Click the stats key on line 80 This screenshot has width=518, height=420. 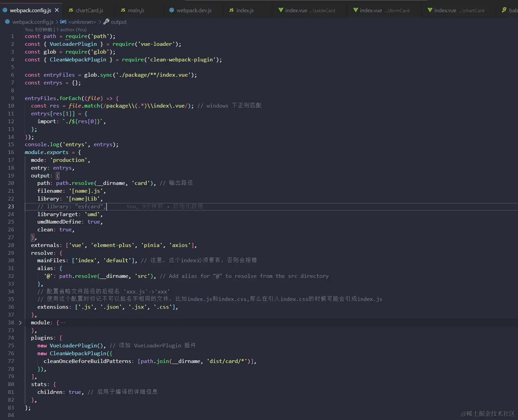coord(39,384)
